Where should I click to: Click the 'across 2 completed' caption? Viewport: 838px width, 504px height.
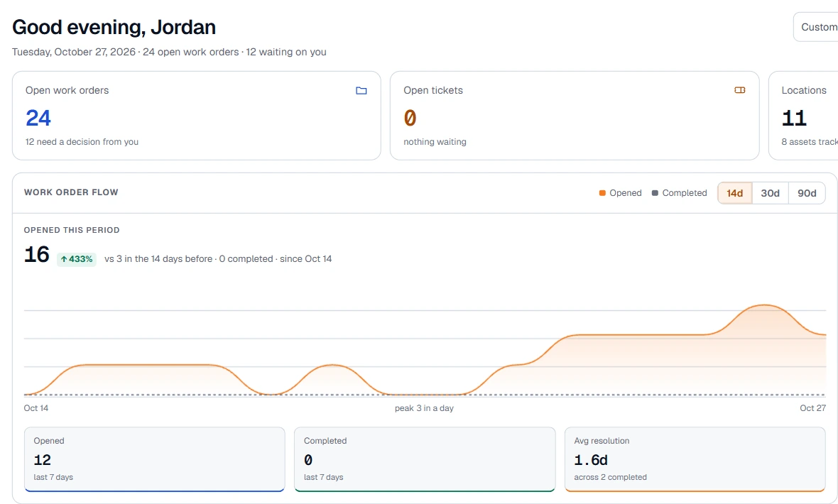pos(610,477)
